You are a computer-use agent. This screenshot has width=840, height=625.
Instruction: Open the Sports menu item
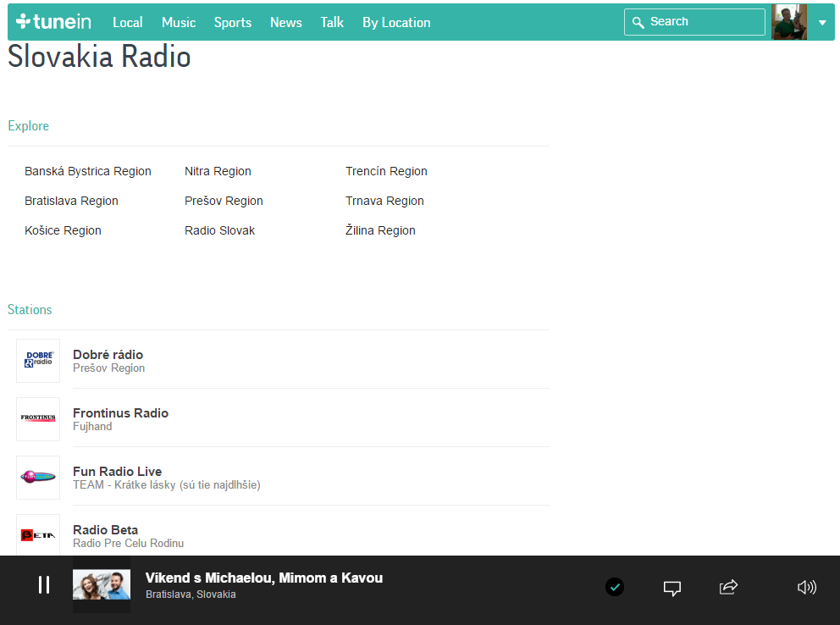coord(233,23)
